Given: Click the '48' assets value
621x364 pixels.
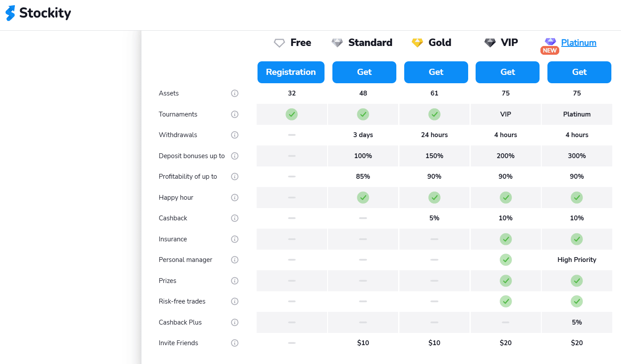Looking at the screenshot, I should pos(363,93).
